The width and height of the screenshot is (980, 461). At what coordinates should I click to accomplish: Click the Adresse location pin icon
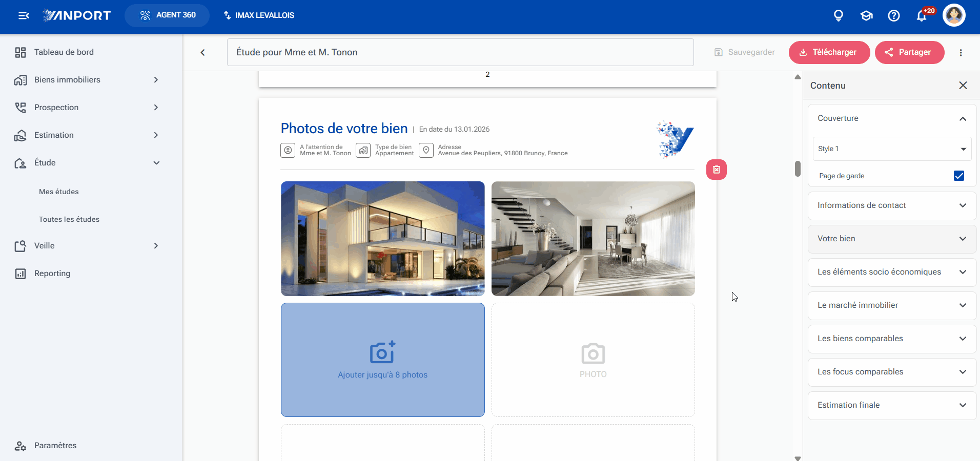426,150
